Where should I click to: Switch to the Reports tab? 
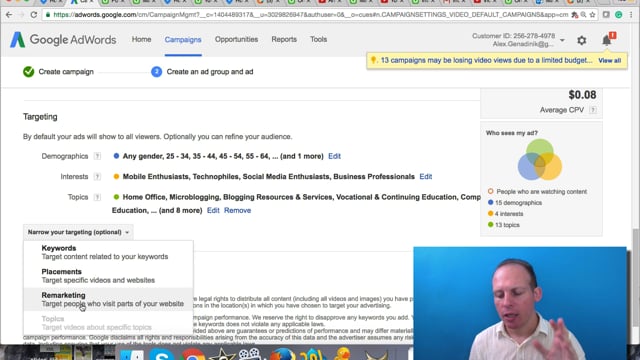pos(284,40)
